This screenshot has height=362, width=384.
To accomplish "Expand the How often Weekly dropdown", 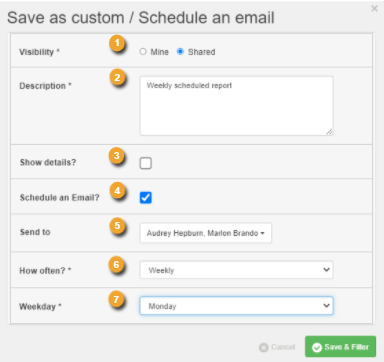I will 236,270.
